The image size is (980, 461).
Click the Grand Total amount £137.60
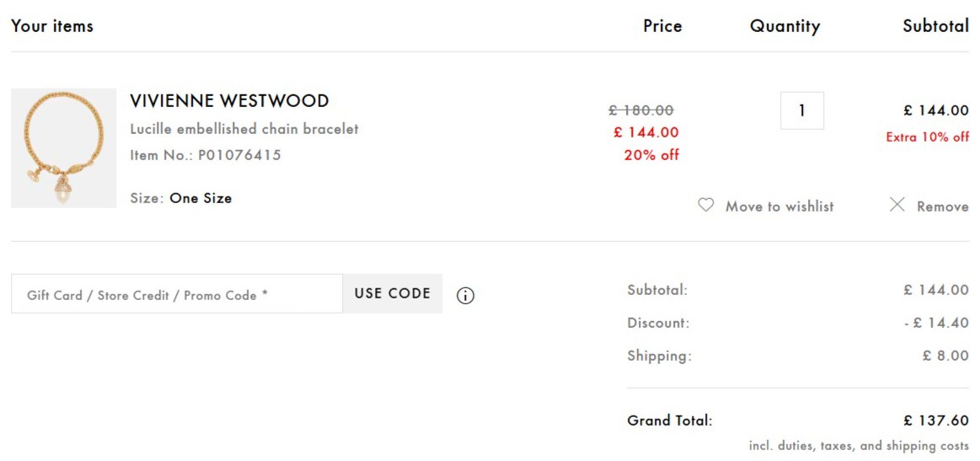935,421
